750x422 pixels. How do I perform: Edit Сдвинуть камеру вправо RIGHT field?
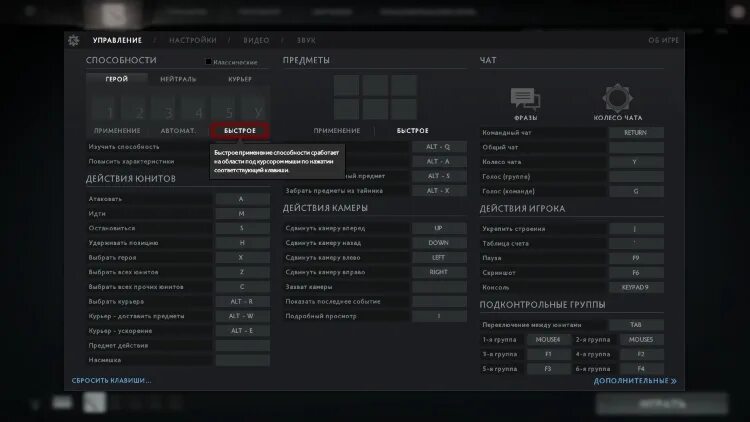click(439, 272)
